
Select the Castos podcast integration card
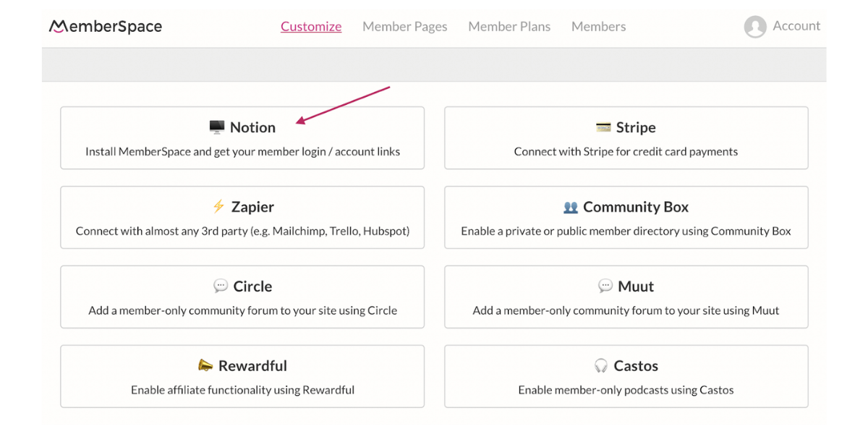tap(626, 376)
